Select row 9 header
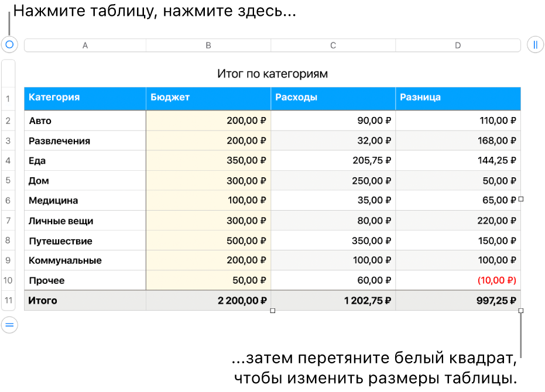 [x=8, y=260]
